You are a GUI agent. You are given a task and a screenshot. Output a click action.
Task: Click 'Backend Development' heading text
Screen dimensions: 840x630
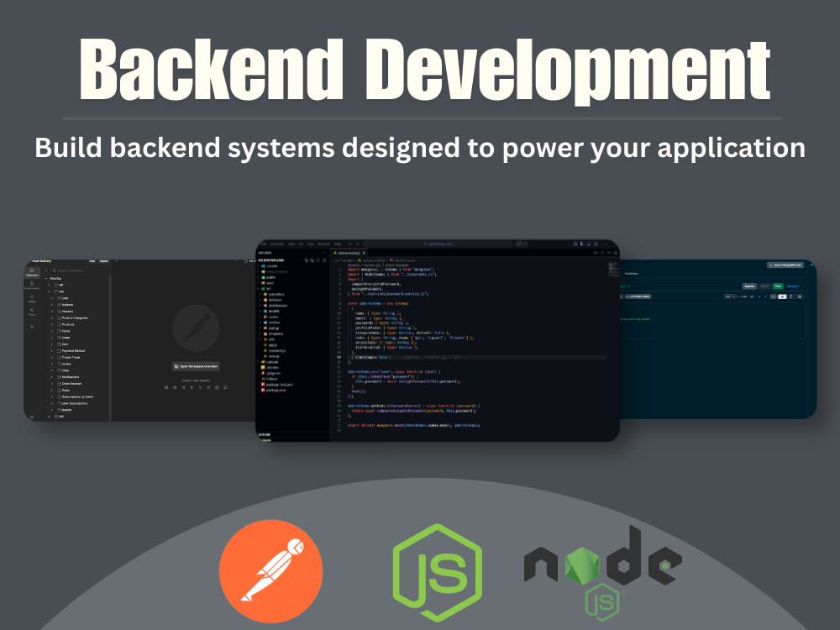[425, 71]
